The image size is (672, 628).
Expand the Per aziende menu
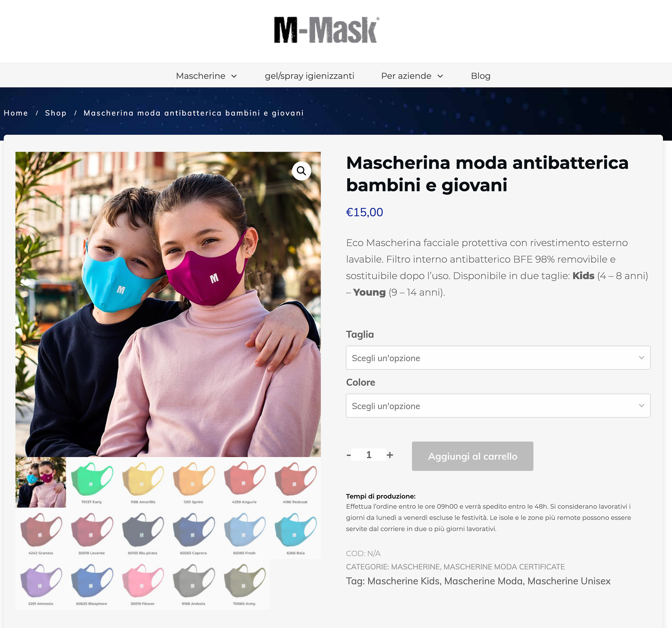pyautogui.click(x=412, y=76)
